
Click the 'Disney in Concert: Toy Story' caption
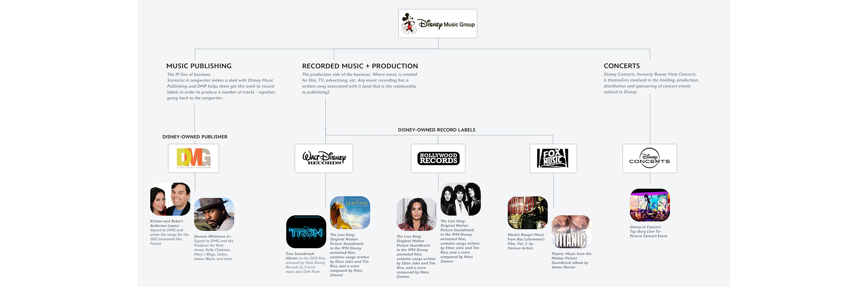[649, 231]
